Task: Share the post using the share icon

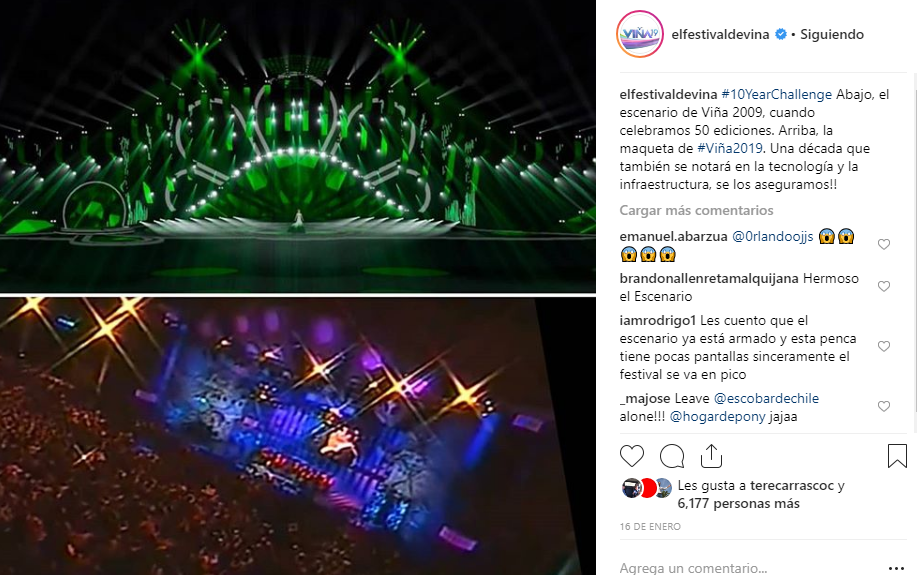Action: (711, 456)
